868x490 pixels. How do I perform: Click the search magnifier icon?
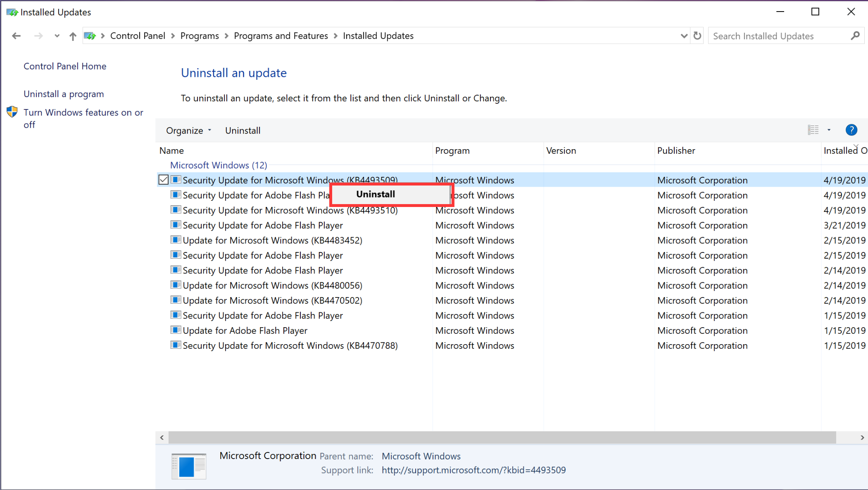855,36
